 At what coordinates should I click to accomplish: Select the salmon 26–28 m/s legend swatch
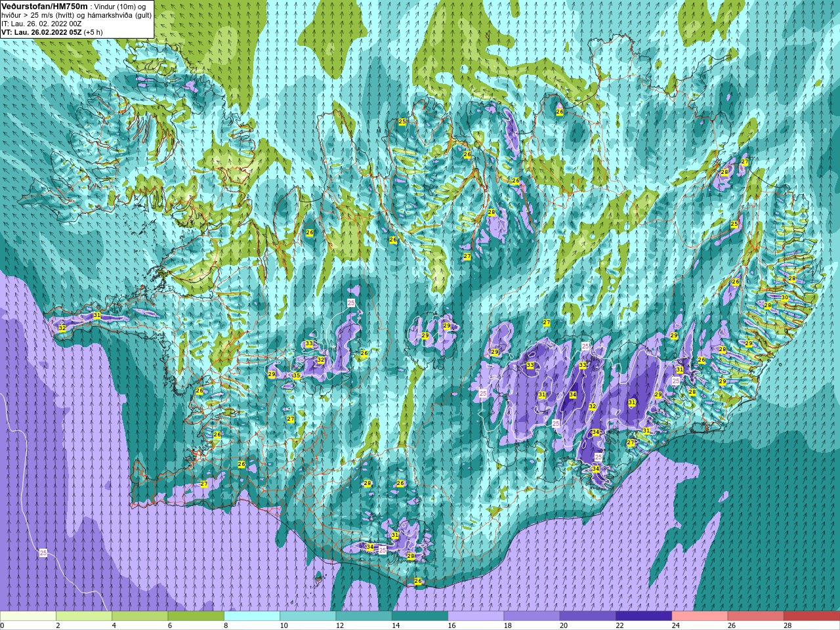click(x=755, y=616)
